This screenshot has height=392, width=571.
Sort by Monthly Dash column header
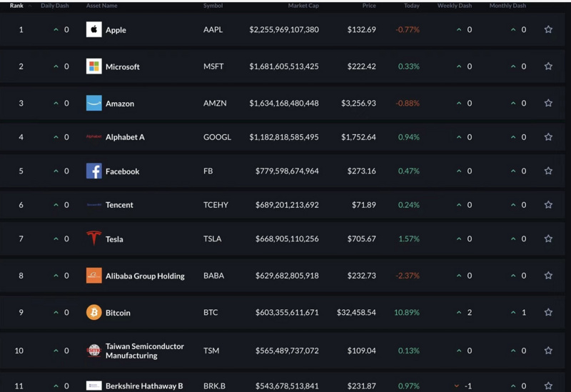[x=507, y=6]
